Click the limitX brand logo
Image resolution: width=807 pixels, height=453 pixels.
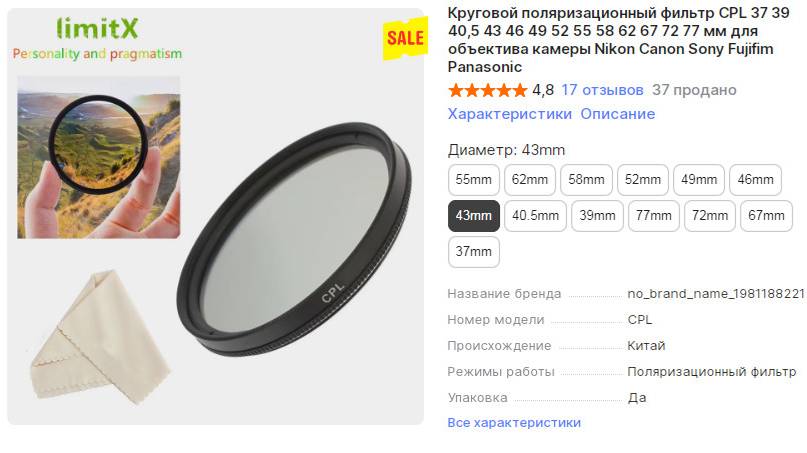[x=97, y=28]
